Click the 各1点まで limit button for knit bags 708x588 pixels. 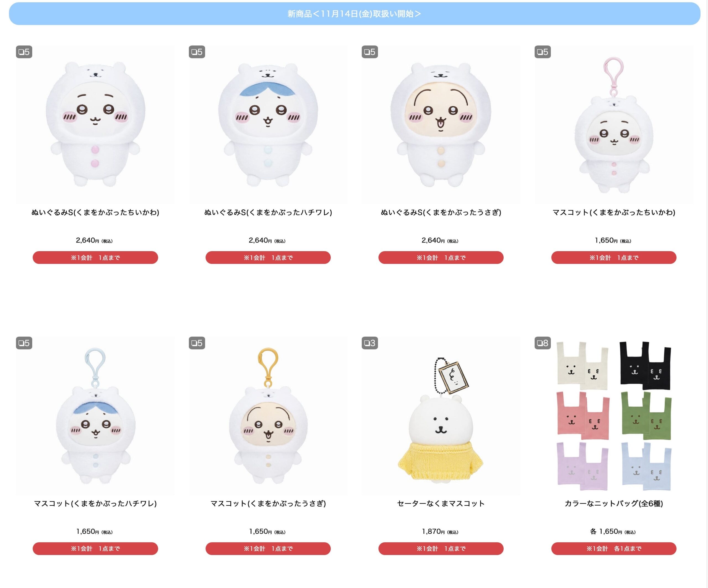click(614, 548)
